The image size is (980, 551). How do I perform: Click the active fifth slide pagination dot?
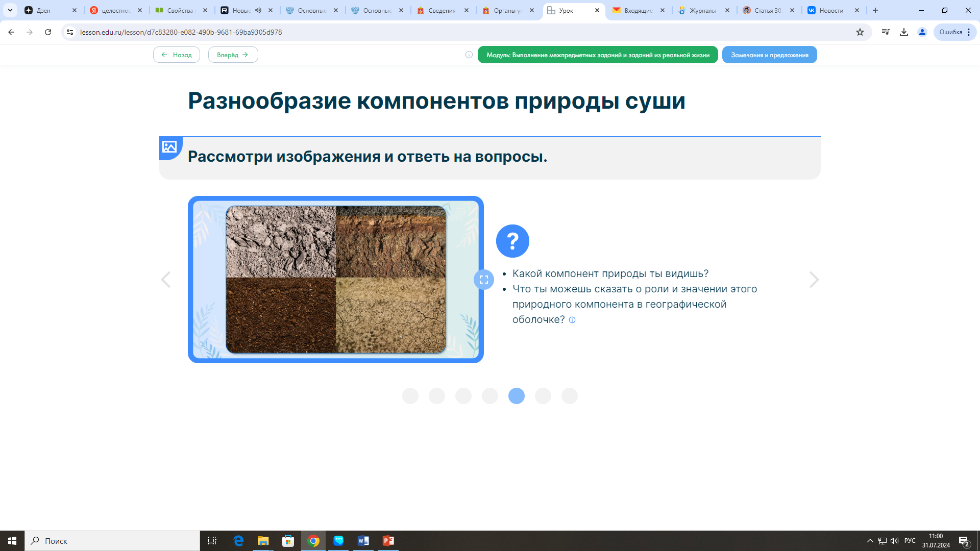517,396
